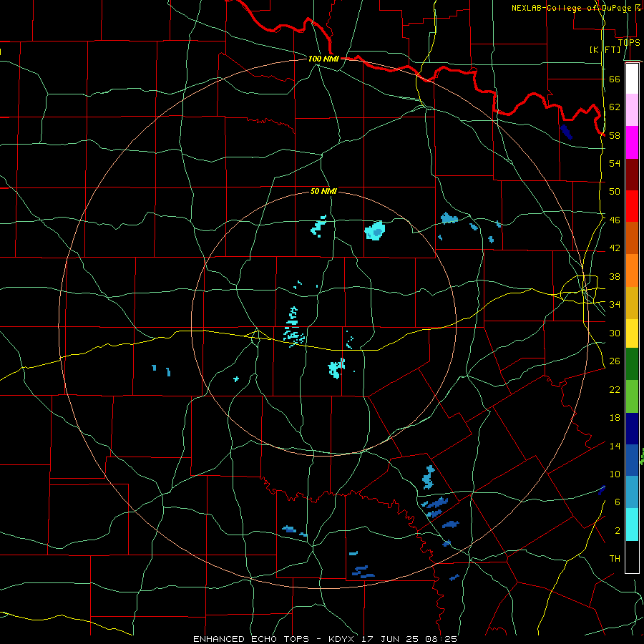The width and height of the screenshot is (644, 644).
Task: Select the "2" legend value
Action: tap(618, 531)
